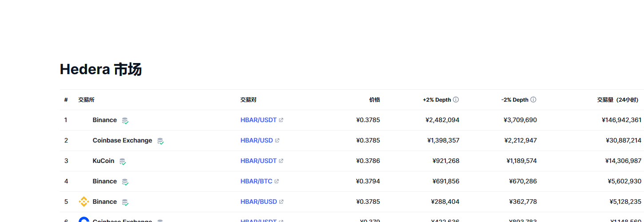This screenshot has height=222, width=644.
Task: Click the external link icon after HBAR/BUSD
Action: pyautogui.click(x=281, y=202)
